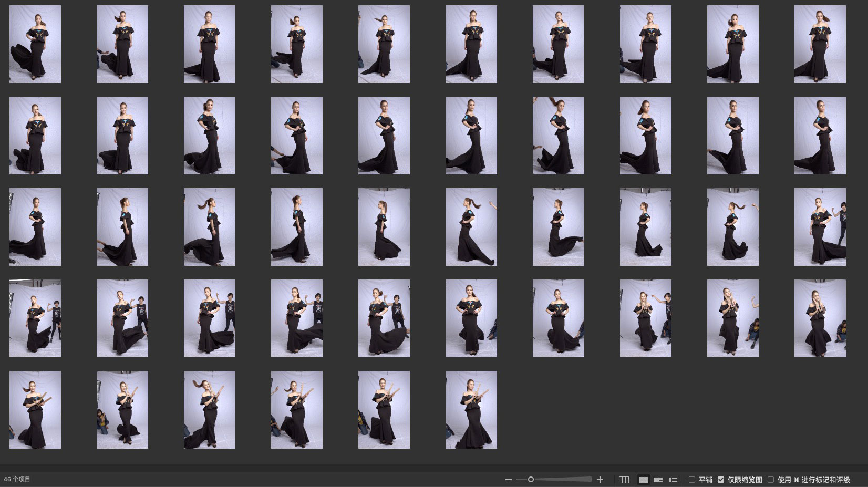Image resolution: width=868 pixels, height=487 pixels.
Task: Uncheck the 仅限缩览图 checkbox
Action: [721, 480]
